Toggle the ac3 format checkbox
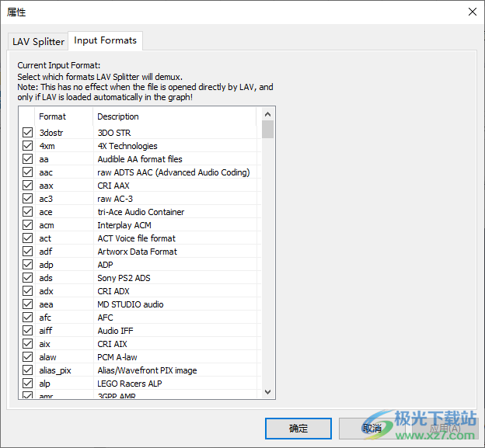The width and height of the screenshot is (485, 448). coord(27,199)
